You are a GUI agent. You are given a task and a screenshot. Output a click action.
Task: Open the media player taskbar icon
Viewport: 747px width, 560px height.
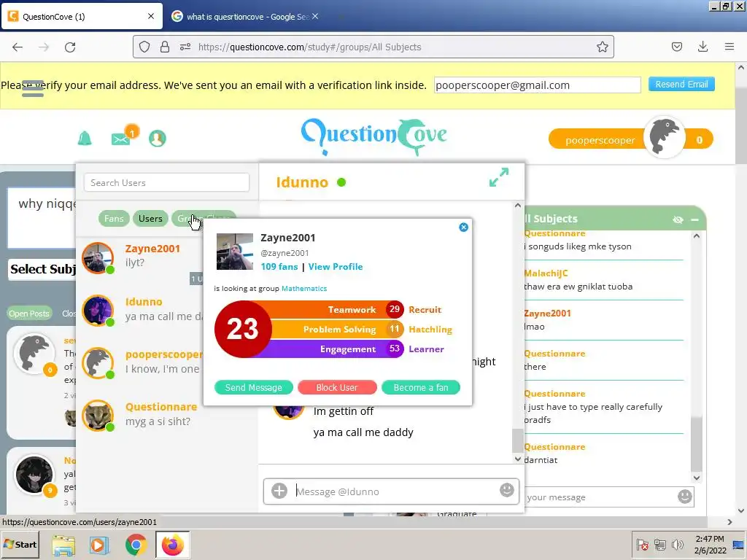pos(99,545)
